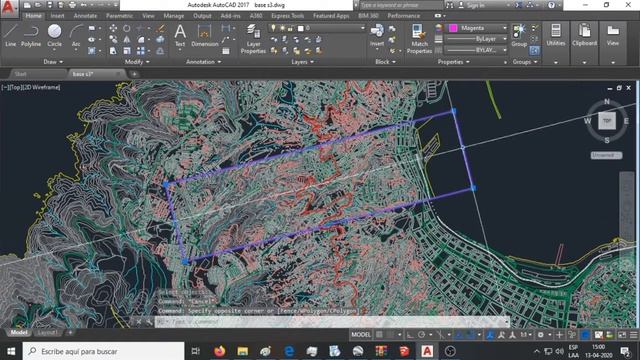
Task: Switch to the Layout1 tab
Action: (47, 333)
